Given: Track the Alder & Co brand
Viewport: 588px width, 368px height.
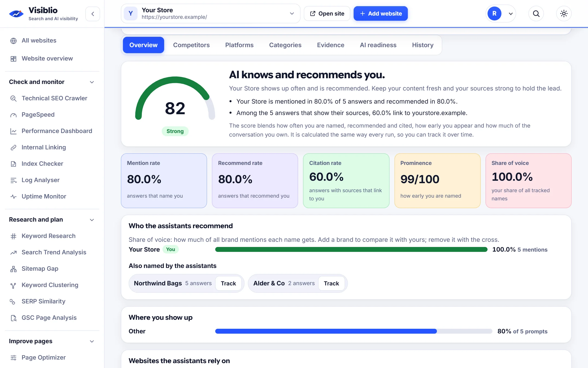Looking at the screenshot, I should click(331, 283).
